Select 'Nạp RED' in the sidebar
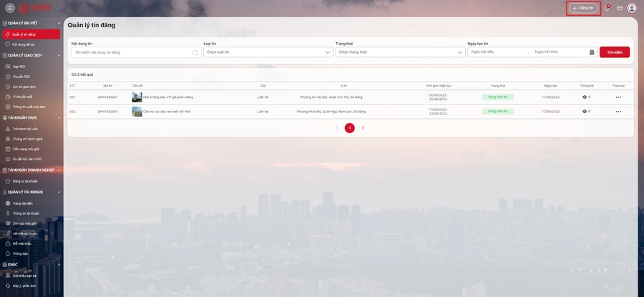The image size is (644, 297). pyautogui.click(x=19, y=67)
